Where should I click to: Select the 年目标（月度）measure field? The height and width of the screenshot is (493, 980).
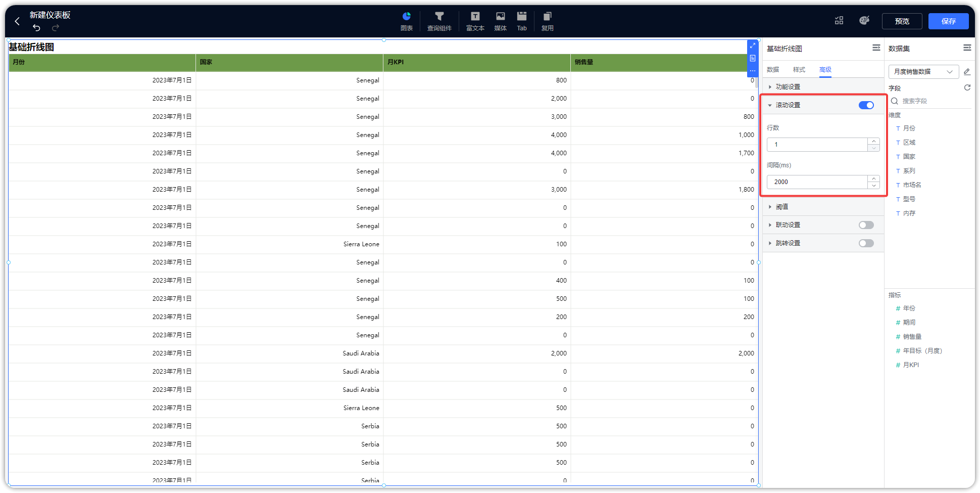click(x=918, y=351)
